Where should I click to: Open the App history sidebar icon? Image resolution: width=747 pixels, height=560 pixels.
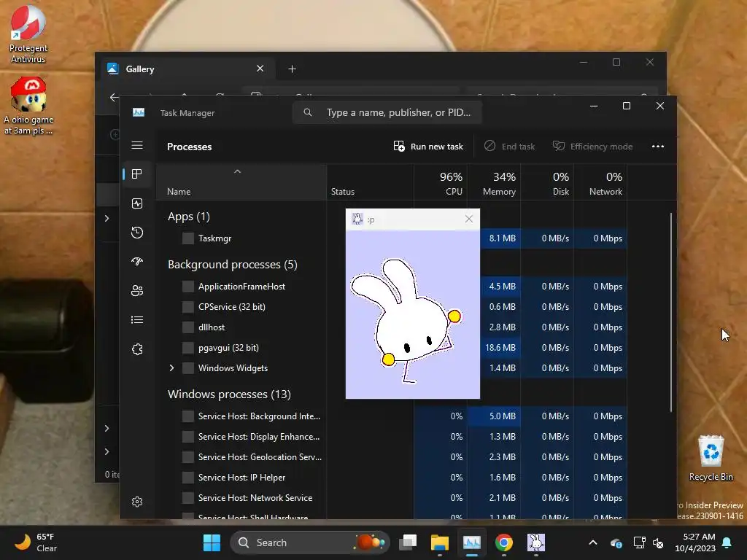coord(137,233)
